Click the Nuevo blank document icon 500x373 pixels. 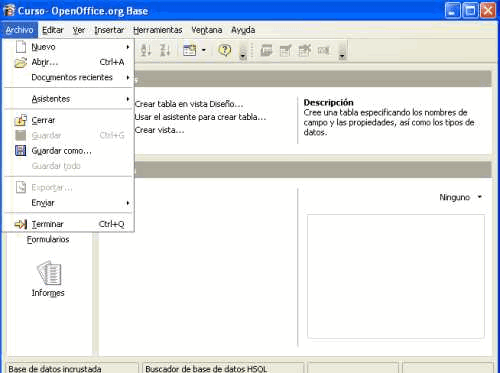(x=21, y=47)
